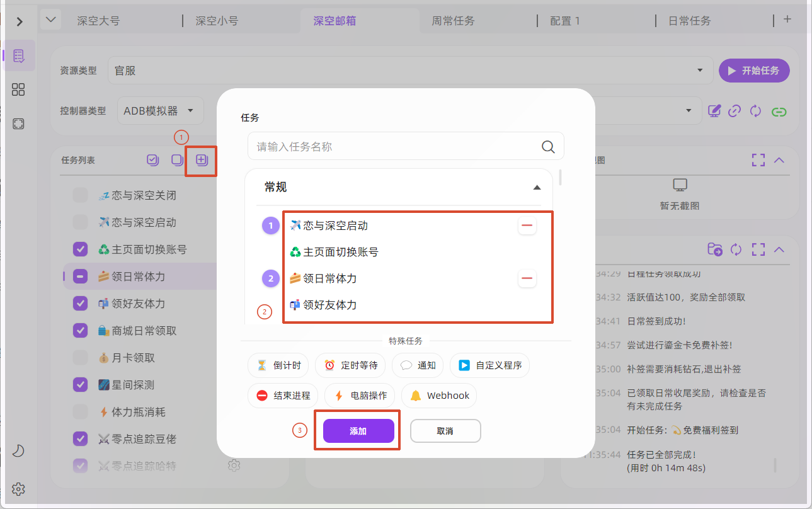Click the log panel refresh icon
The height and width of the screenshot is (509, 812).
click(x=736, y=249)
